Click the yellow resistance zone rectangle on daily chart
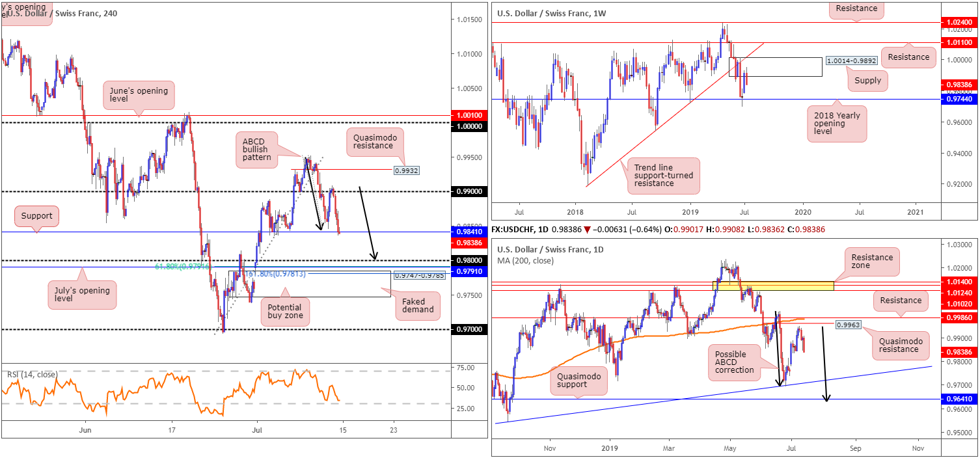 pos(773,286)
